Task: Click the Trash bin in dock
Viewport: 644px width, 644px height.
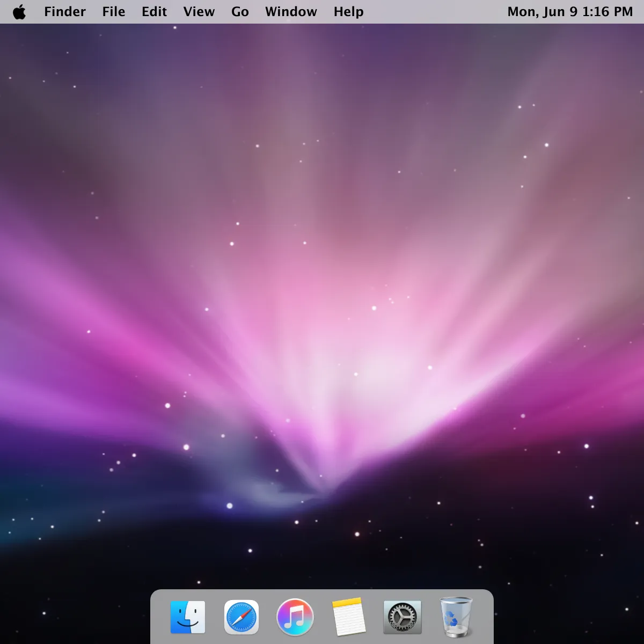Action: [456, 617]
